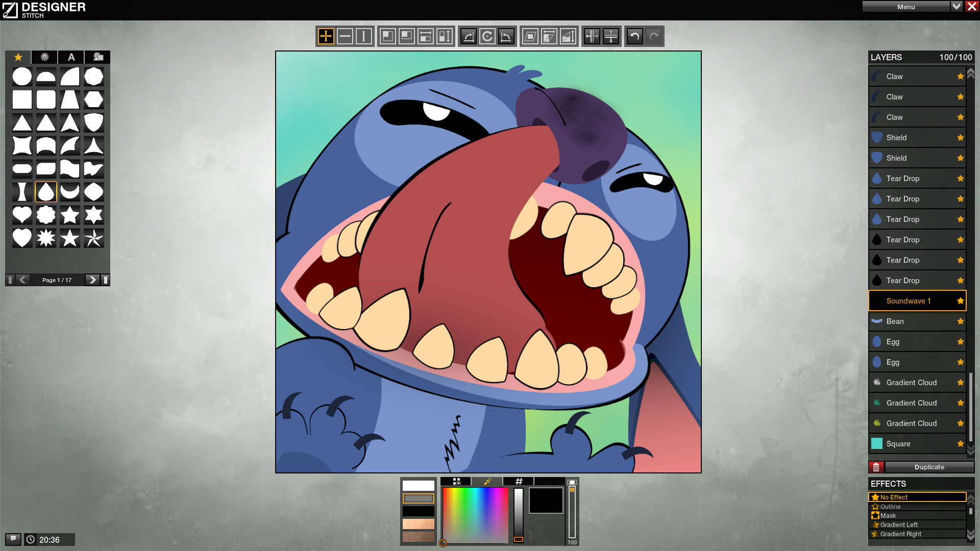This screenshot has width=980, height=551.
Task: Click the Duplicate layer button
Action: [929, 467]
